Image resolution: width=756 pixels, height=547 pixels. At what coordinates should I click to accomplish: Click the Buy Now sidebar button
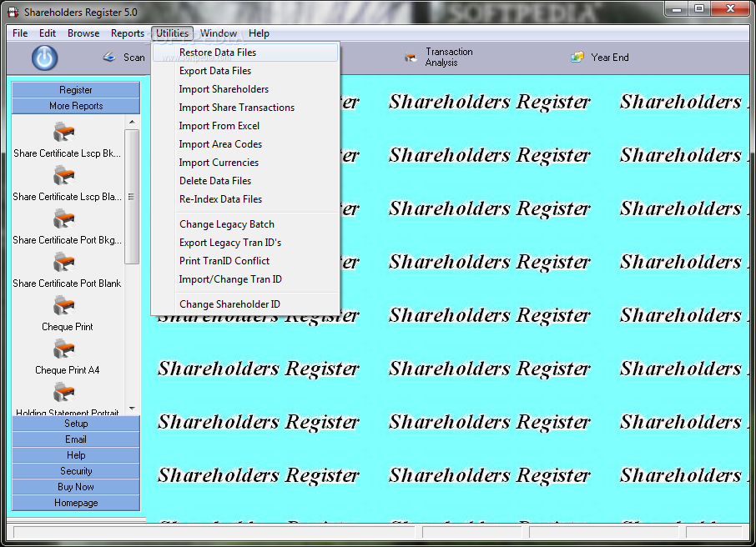[x=76, y=487]
